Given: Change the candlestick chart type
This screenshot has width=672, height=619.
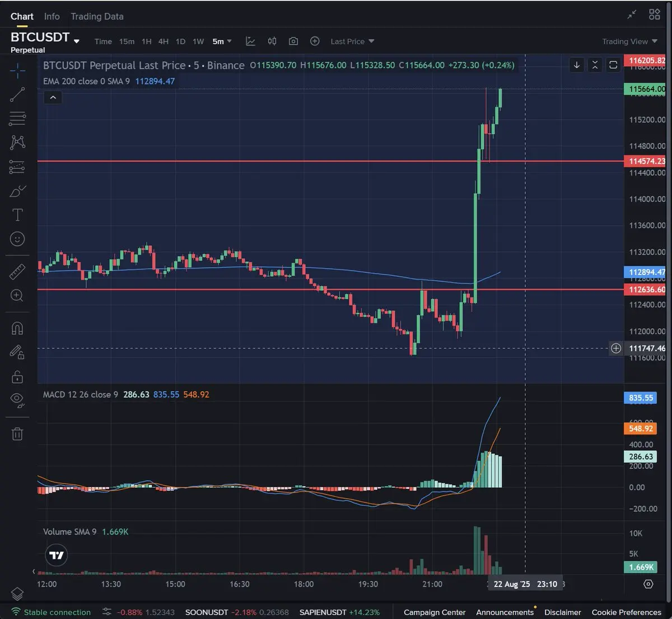Looking at the screenshot, I should tap(272, 41).
